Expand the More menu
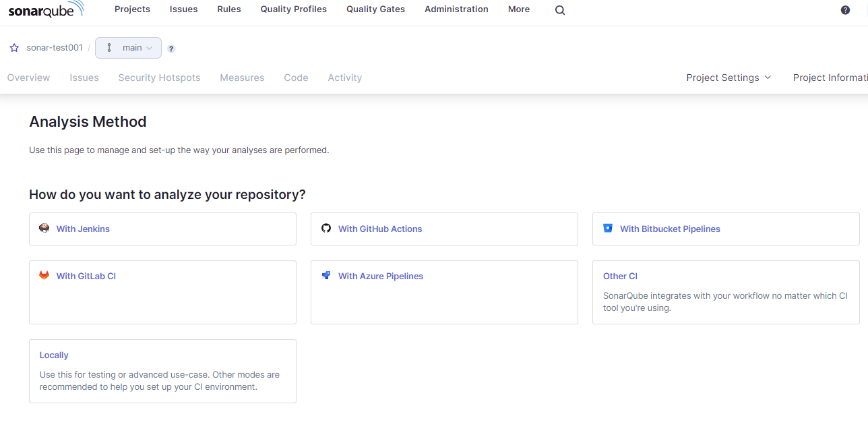Image resolution: width=868 pixels, height=435 pixels. [519, 9]
